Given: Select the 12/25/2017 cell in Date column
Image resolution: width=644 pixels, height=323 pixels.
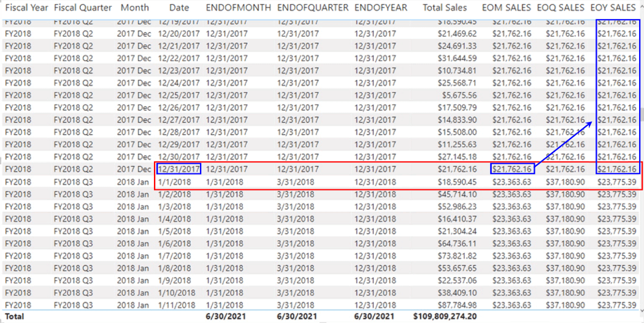Looking at the screenshot, I should coord(179,96).
